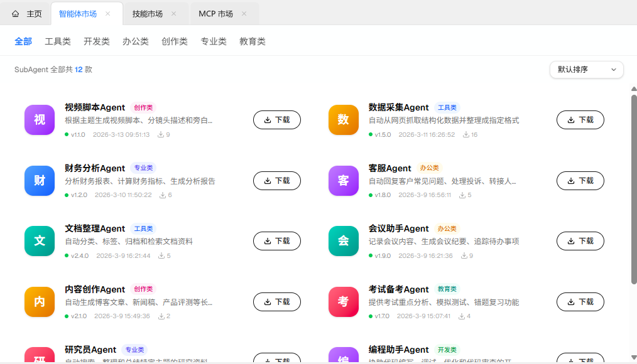The width and height of the screenshot is (637, 364).
Task: Click the orange 数据采集Agent icon
Action: tap(343, 120)
